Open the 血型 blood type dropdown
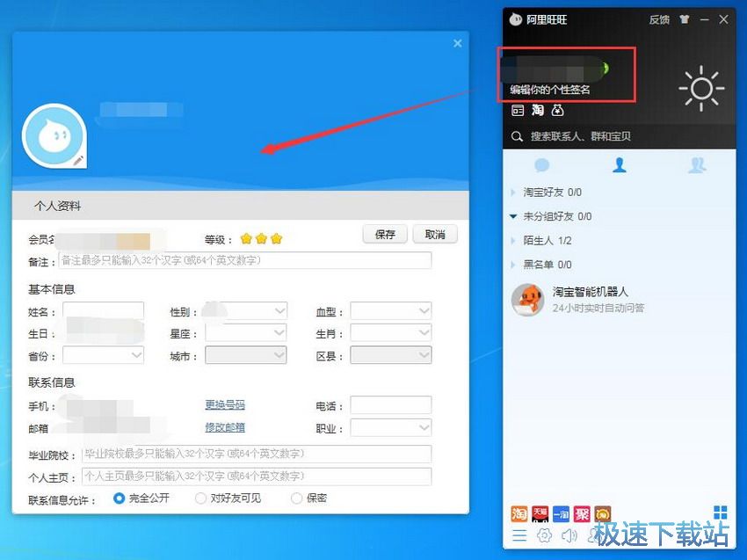747x560 pixels. [391, 311]
